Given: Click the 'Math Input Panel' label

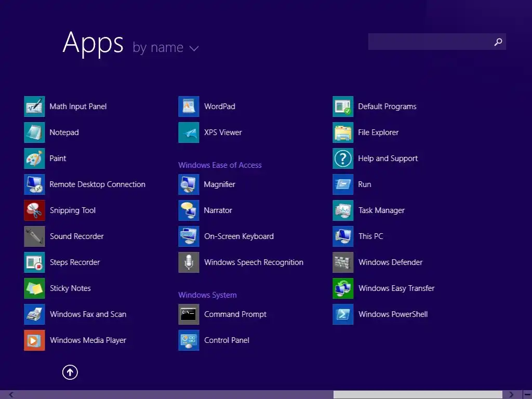Looking at the screenshot, I should [x=78, y=107].
